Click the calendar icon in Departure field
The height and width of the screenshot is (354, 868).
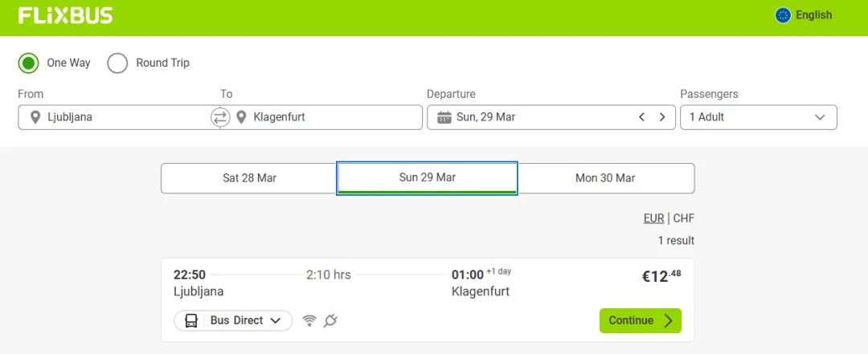tap(444, 117)
